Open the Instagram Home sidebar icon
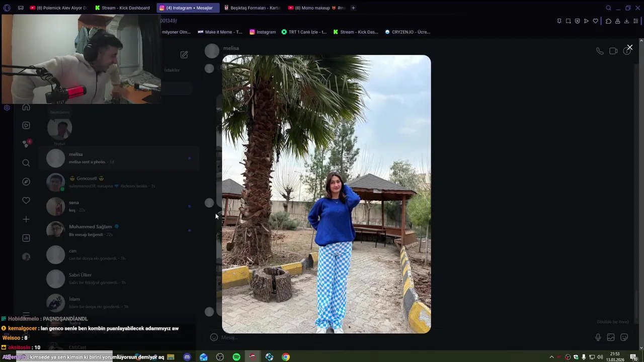Viewport: 644px width, 362px height. coord(26,107)
